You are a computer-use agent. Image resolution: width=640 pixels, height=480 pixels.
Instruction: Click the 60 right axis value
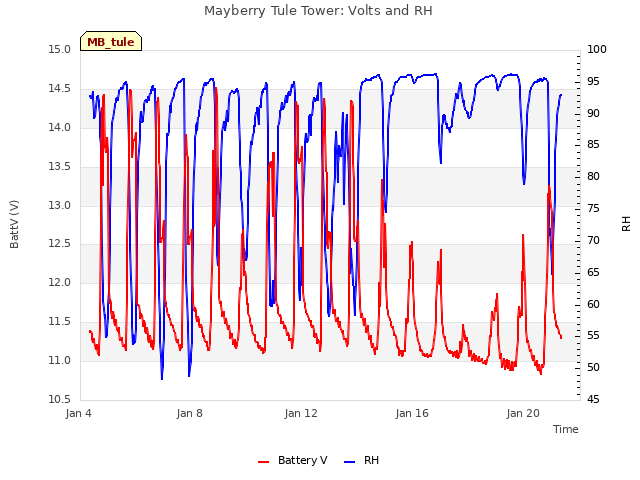pyautogui.click(x=593, y=304)
